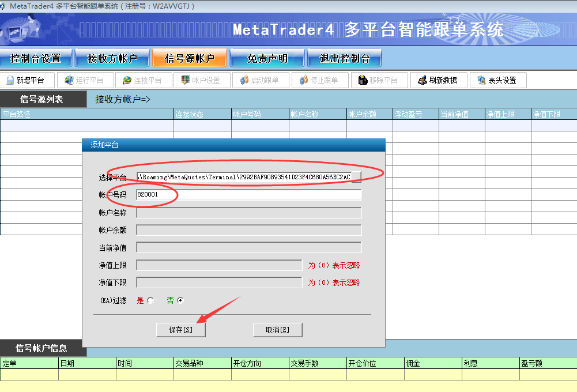Open the 免责声明 tab
The height and width of the screenshot is (392, 577).
(267, 58)
